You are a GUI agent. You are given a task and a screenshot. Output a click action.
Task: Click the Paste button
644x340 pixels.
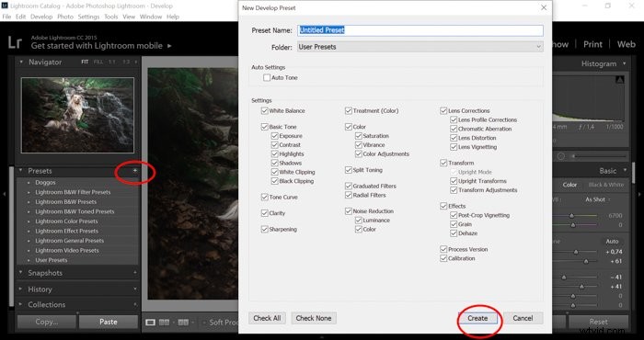coord(109,322)
